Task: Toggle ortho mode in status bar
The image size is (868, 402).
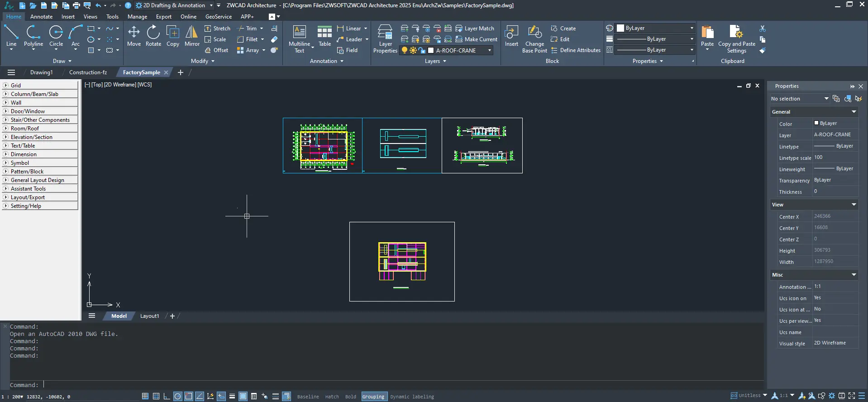Action: [167, 396]
